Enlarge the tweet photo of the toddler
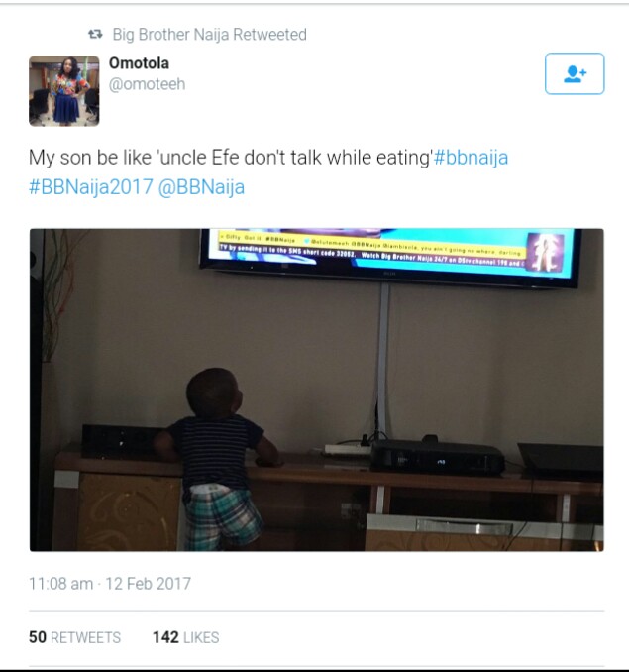Screen dimensions: 629x672 pos(316,390)
